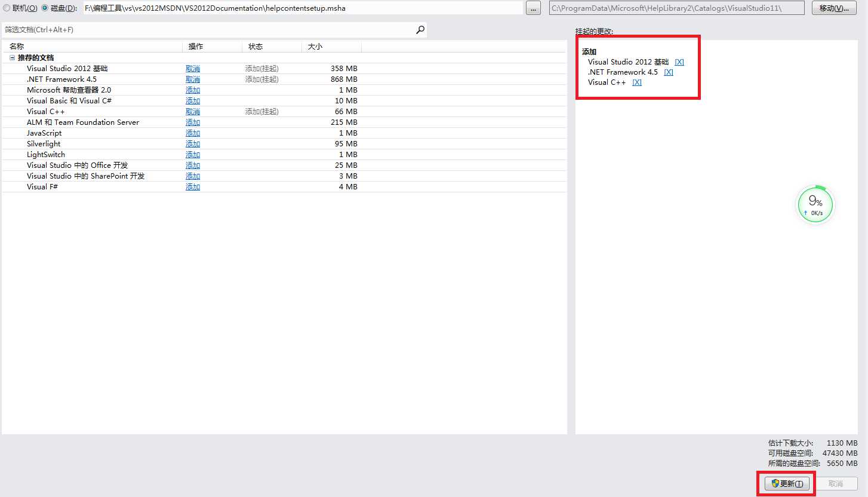Remove pending Visual Studio 2012 基础 [X]

[679, 62]
